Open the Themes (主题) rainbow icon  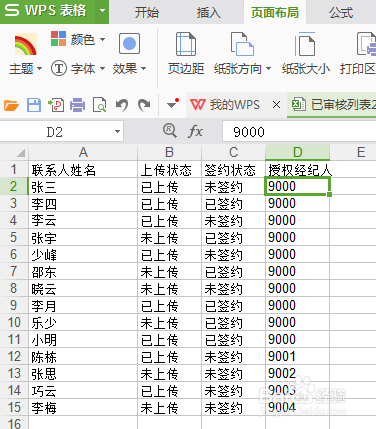pyautogui.click(x=26, y=44)
